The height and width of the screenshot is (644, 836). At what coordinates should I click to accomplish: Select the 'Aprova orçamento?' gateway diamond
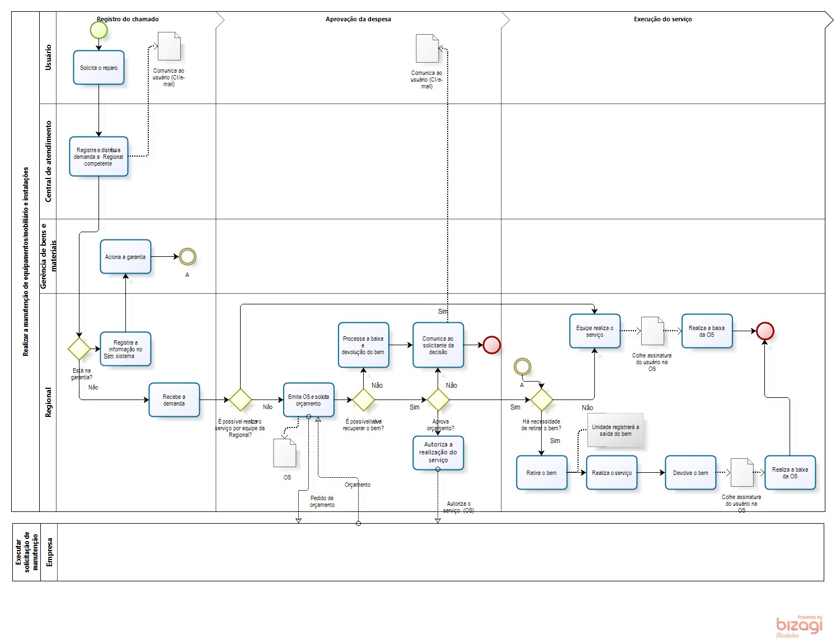point(438,399)
